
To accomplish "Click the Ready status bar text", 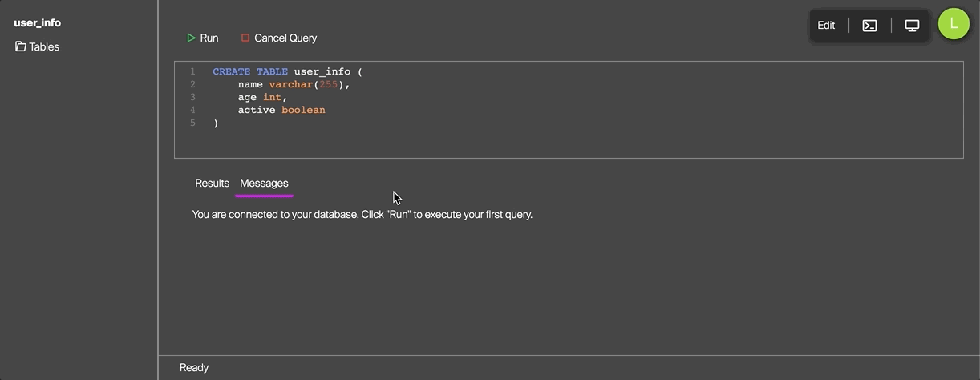I will click(194, 367).
